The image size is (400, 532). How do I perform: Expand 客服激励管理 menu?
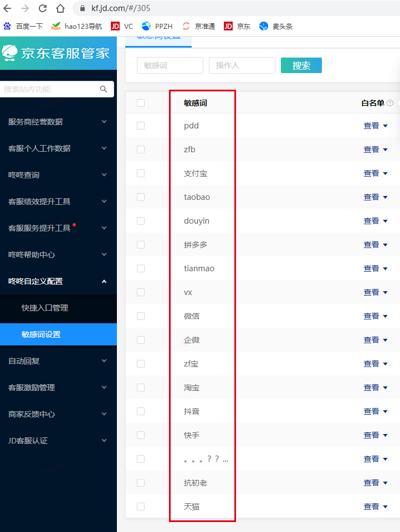coord(58,388)
